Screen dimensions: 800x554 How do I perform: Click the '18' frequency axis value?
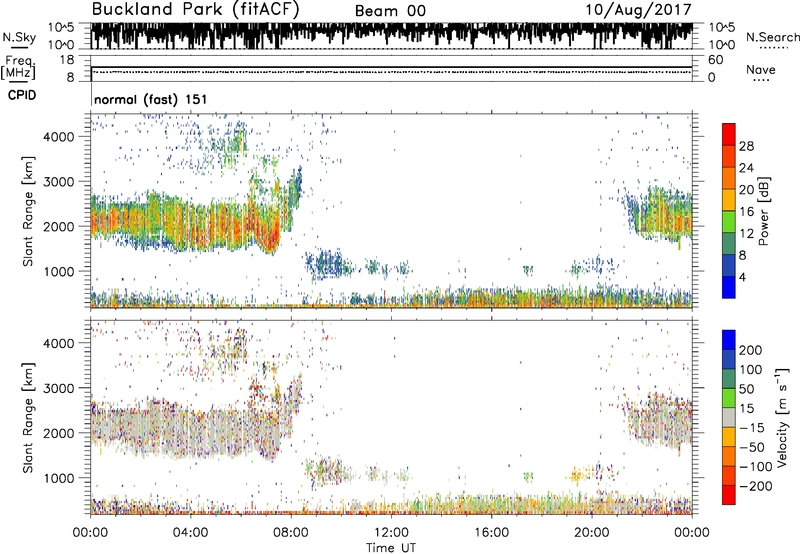[67, 59]
